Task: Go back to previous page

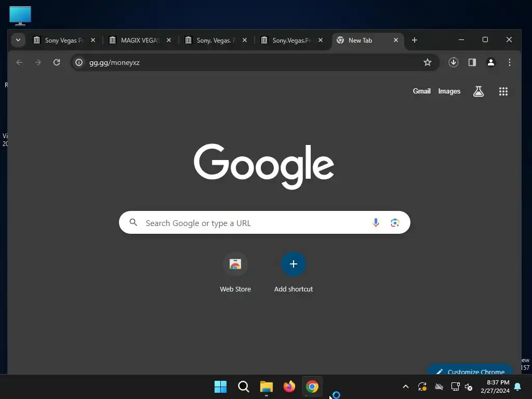Action: (19, 62)
